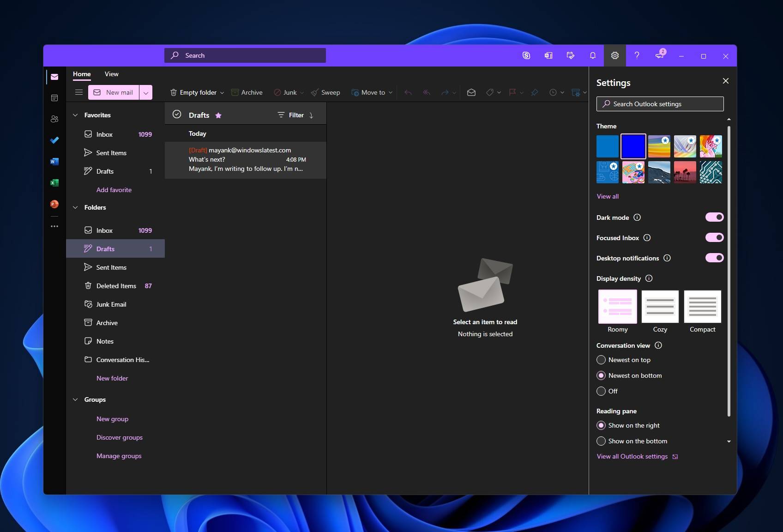Collapse the Groups section
783x532 pixels.
[75, 399]
